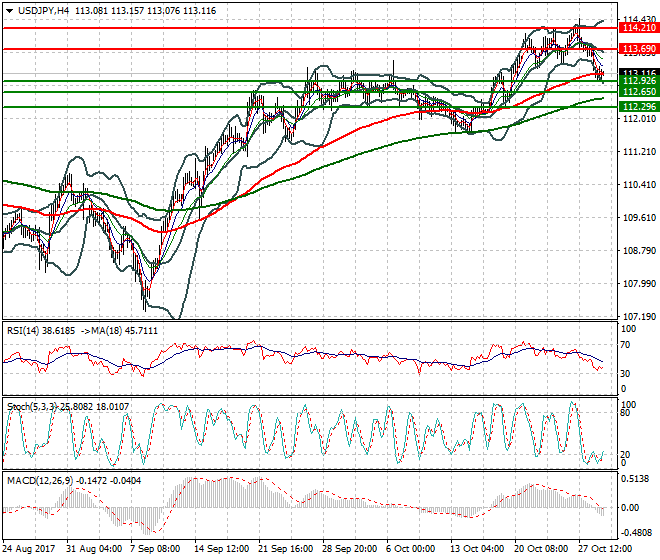Select the 14 Sep 12:00 time axis label

(x=221, y=549)
